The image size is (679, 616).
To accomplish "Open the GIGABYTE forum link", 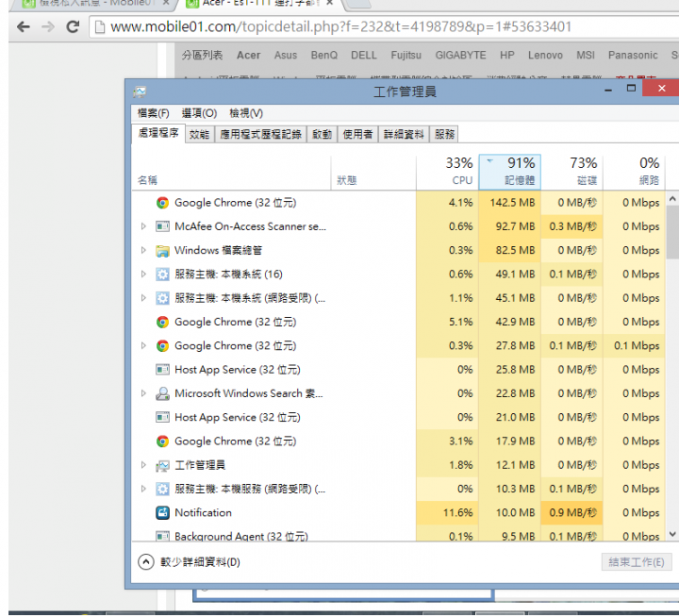I will pyautogui.click(x=460, y=56).
